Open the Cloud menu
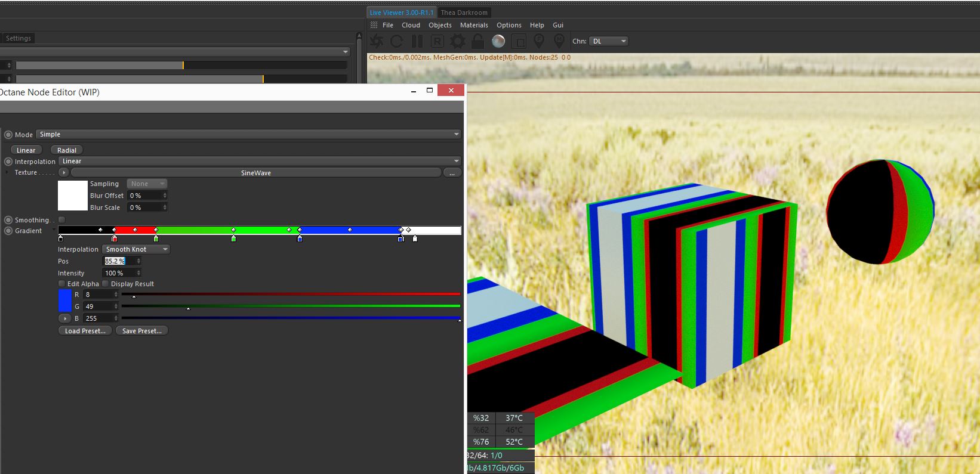 411,25
